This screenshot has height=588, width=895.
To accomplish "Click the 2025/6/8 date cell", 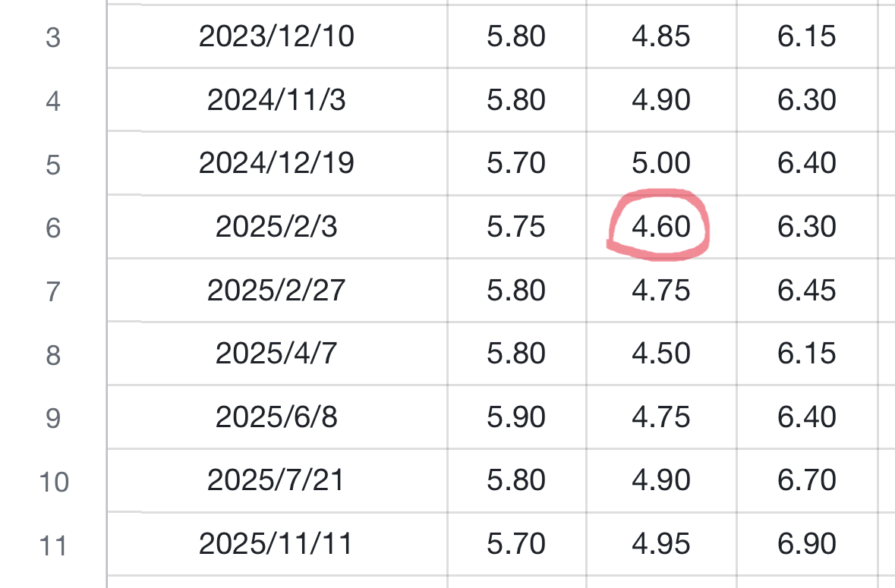I will 276,417.
